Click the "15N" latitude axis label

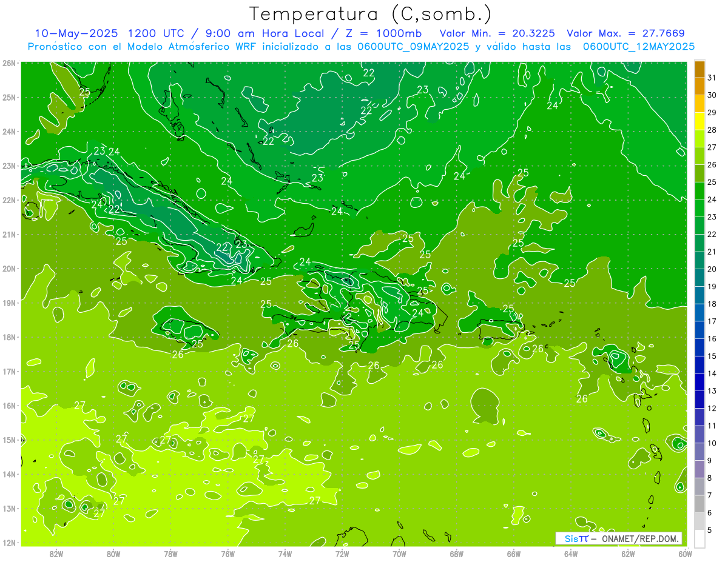click(x=9, y=440)
